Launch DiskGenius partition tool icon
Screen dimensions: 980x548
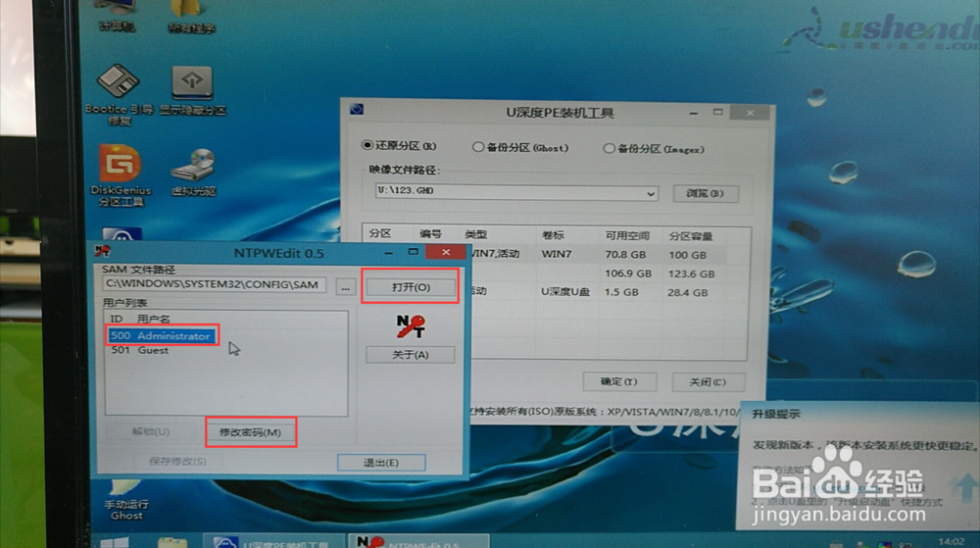120,175
